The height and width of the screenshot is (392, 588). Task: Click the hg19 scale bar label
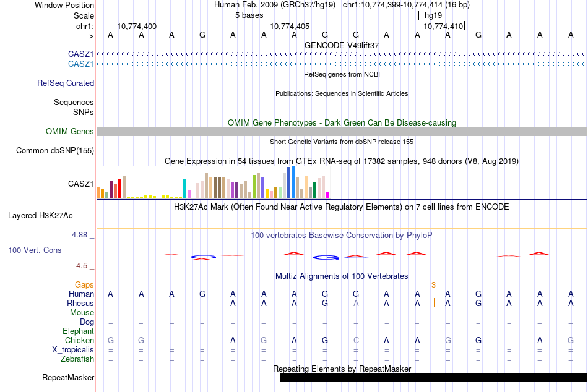433,15
